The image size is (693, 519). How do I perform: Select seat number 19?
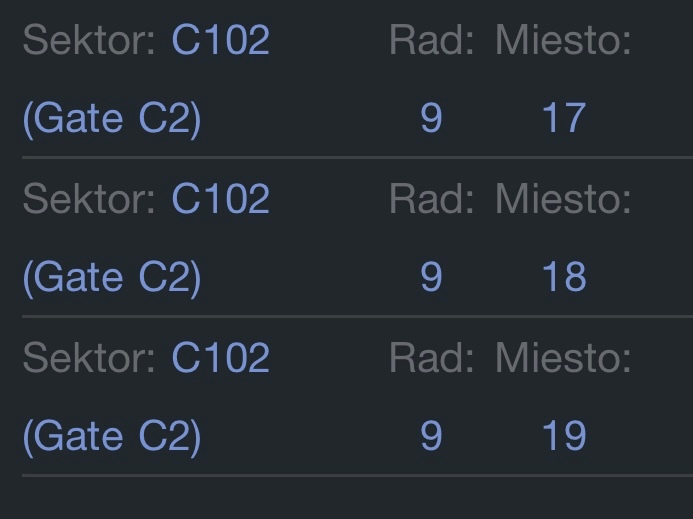tap(563, 436)
